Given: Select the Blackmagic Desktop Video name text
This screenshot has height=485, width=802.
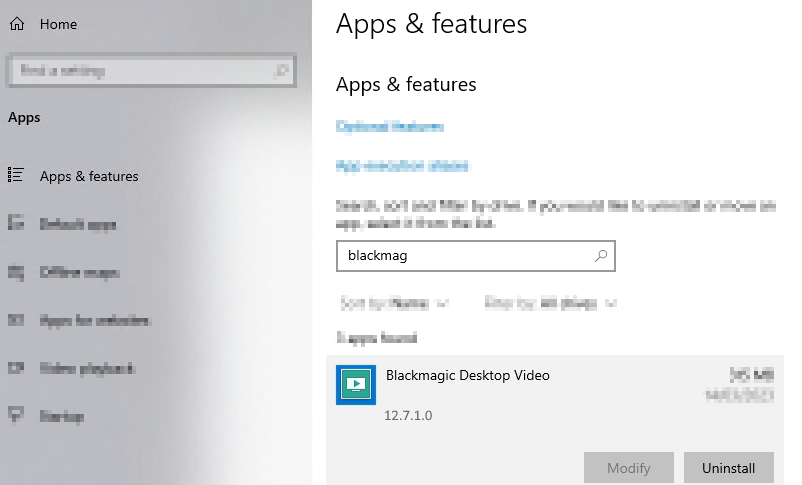Looking at the screenshot, I should point(467,376).
